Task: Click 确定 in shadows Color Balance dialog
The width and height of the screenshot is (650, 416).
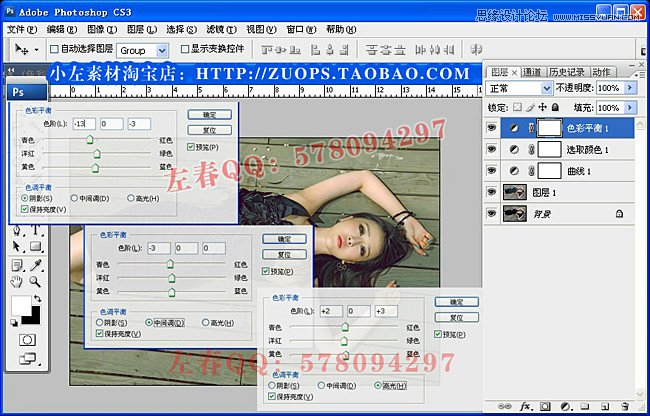Action: [209, 115]
